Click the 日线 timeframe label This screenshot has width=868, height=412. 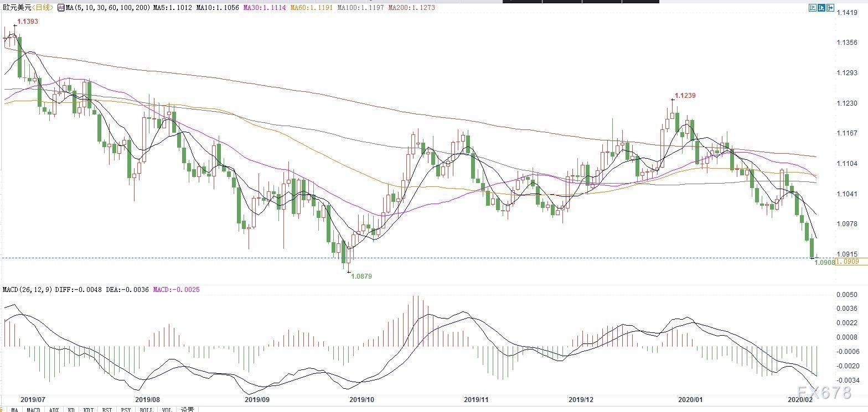[42, 8]
